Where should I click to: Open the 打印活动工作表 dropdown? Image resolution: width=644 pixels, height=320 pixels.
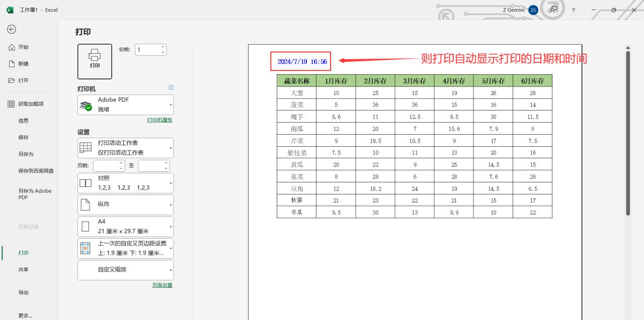[125, 148]
